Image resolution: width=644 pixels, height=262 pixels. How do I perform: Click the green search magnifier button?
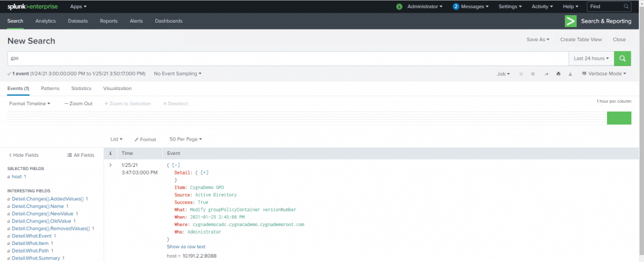click(622, 59)
